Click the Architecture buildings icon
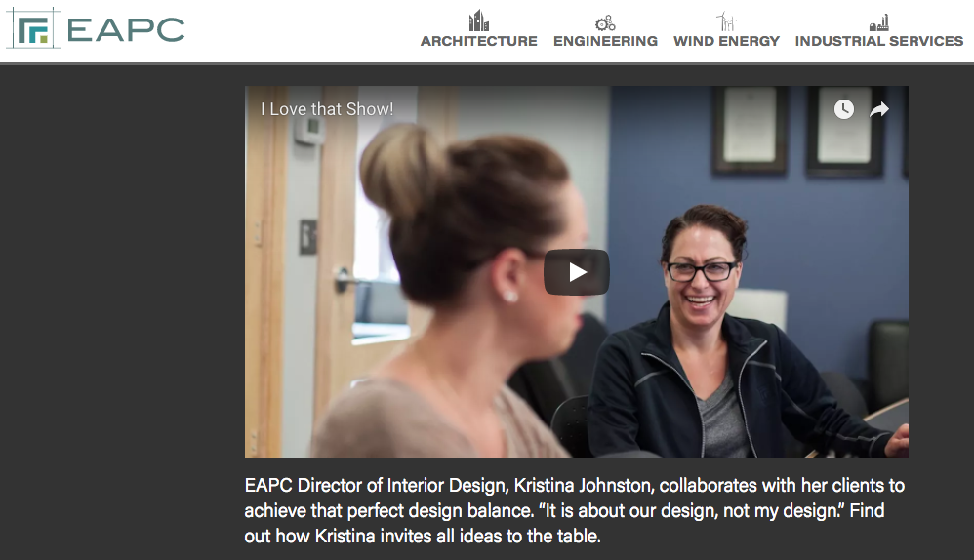 pos(478,20)
